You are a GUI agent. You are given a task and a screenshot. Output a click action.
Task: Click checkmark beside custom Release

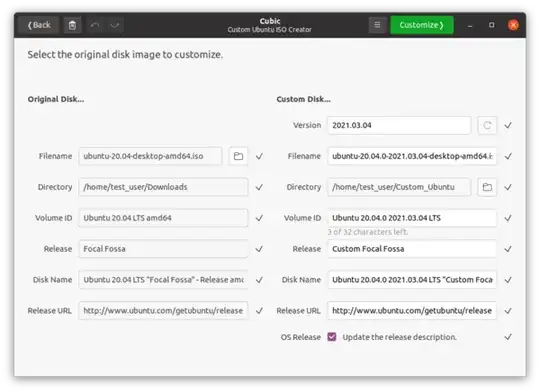508,249
